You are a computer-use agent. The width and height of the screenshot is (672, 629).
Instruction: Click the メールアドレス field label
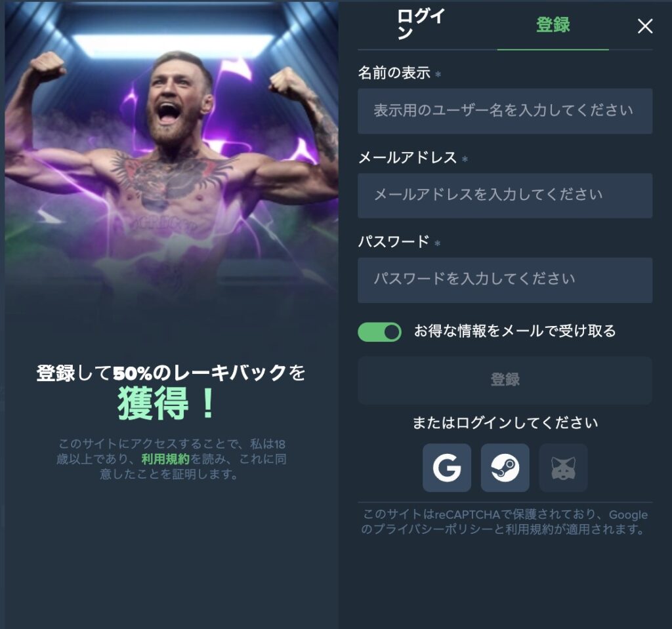click(408, 157)
